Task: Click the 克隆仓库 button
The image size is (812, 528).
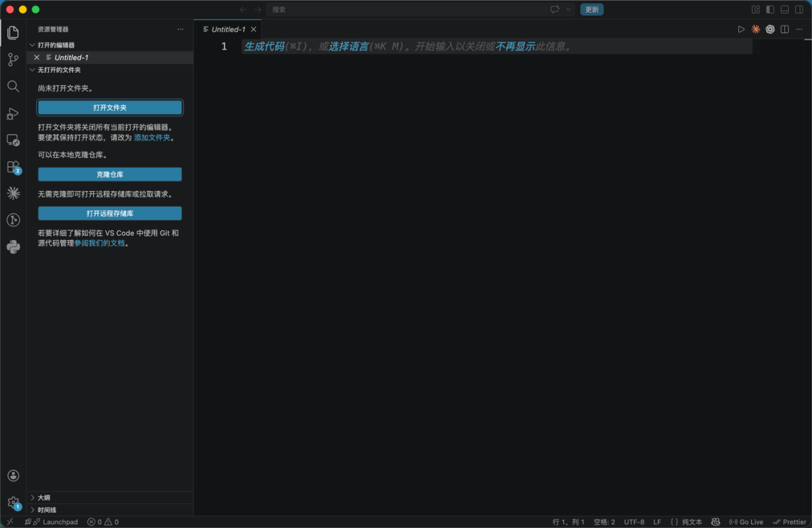Action: [110, 174]
